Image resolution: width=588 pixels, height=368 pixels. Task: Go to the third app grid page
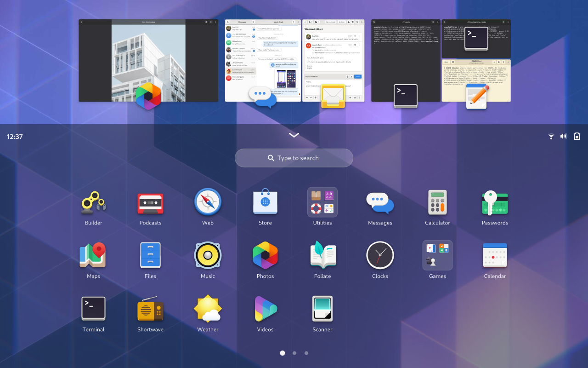[x=306, y=353]
